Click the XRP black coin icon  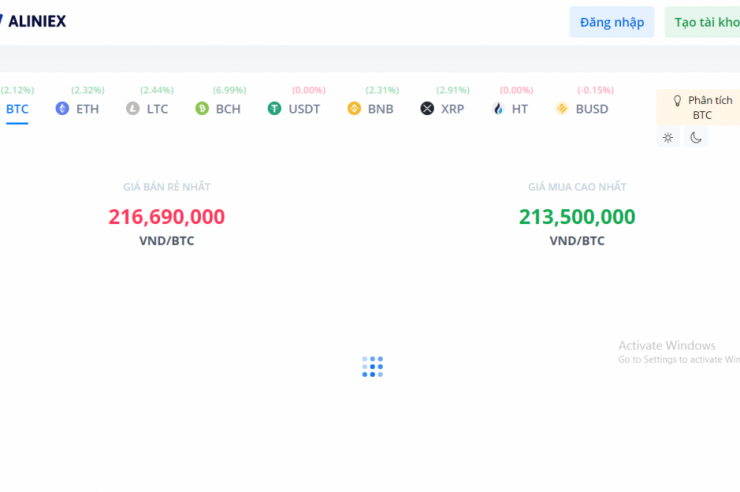(427, 109)
